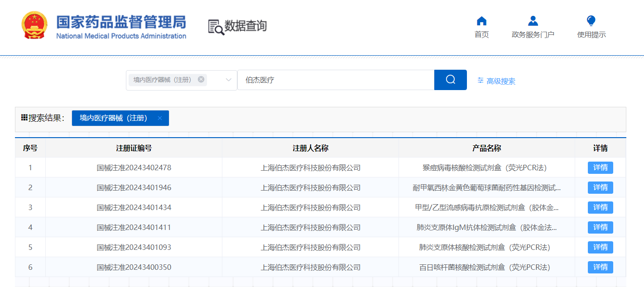The width and height of the screenshot is (644, 287).
Task: Click 详情 for 百日咳杆菌核酸检测 row
Action: click(600, 267)
